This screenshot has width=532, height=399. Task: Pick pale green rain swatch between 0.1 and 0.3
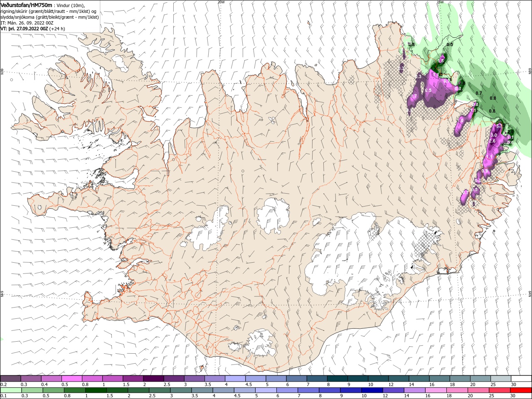pos(11,390)
